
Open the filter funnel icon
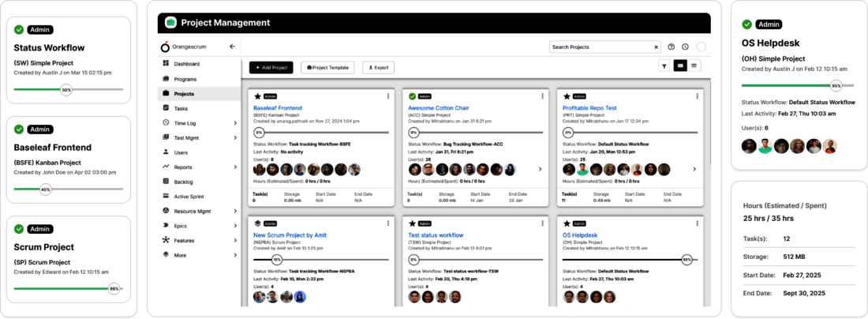[664, 66]
